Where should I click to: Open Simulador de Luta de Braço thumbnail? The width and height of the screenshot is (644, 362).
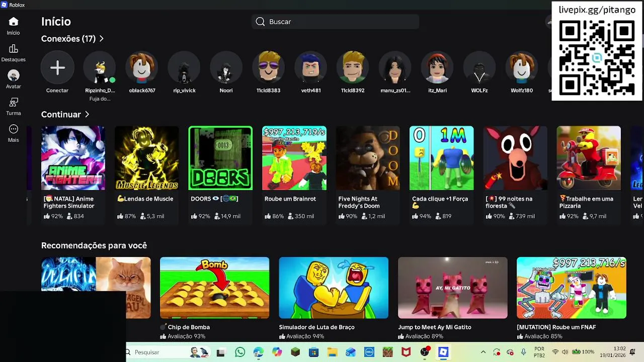[x=334, y=288]
